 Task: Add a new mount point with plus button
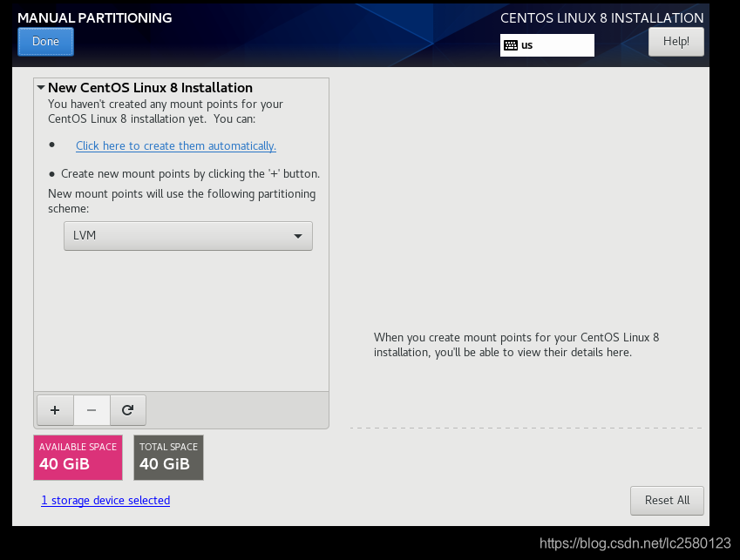[x=55, y=410]
